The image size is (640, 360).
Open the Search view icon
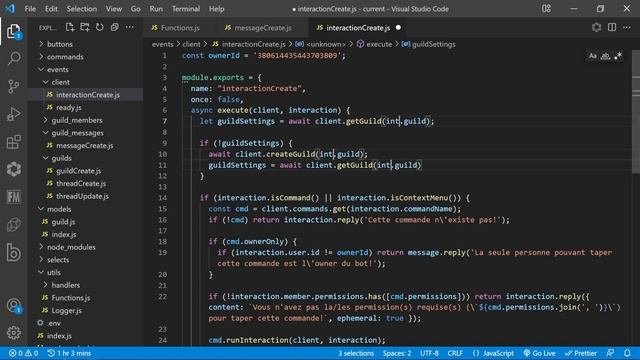pos(13,58)
